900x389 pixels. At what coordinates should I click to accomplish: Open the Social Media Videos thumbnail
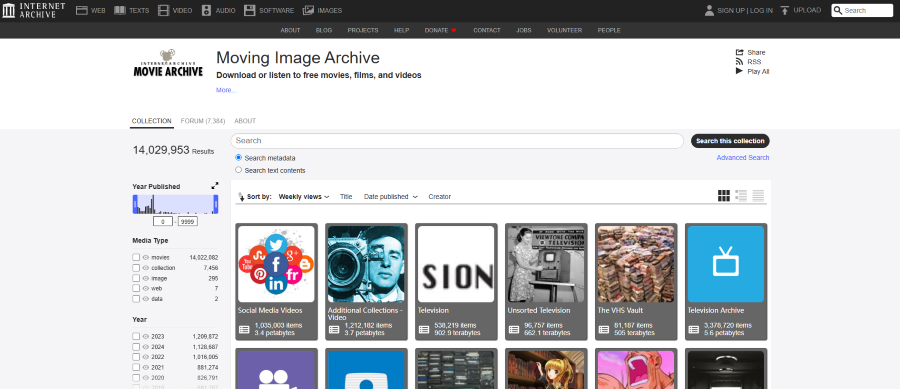(276, 264)
